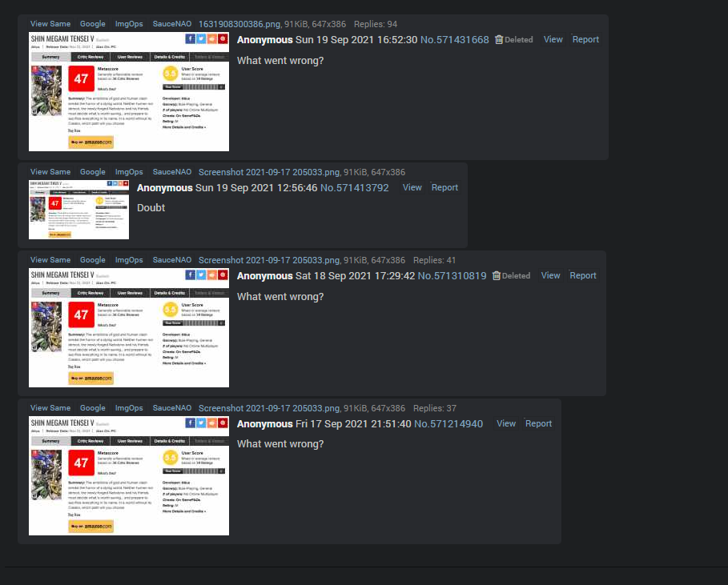Report post No.571214940

pos(538,423)
